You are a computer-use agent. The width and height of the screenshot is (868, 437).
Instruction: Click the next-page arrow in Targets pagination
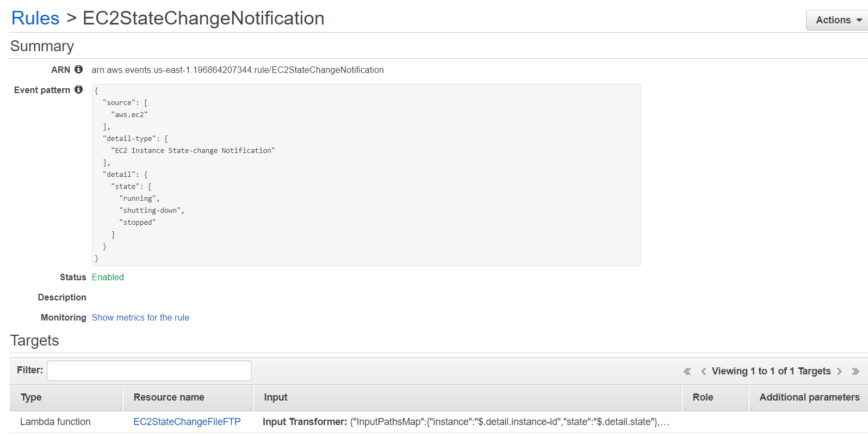(x=840, y=371)
